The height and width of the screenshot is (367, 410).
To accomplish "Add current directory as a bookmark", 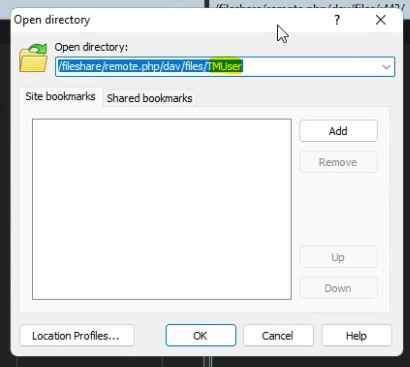I will tap(338, 131).
